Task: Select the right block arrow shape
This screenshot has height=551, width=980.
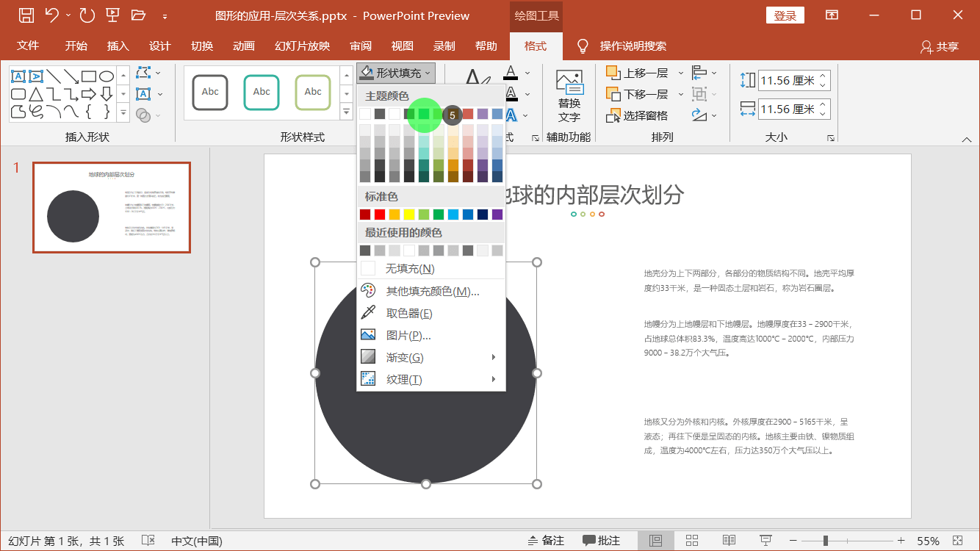Action: [89, 93]
